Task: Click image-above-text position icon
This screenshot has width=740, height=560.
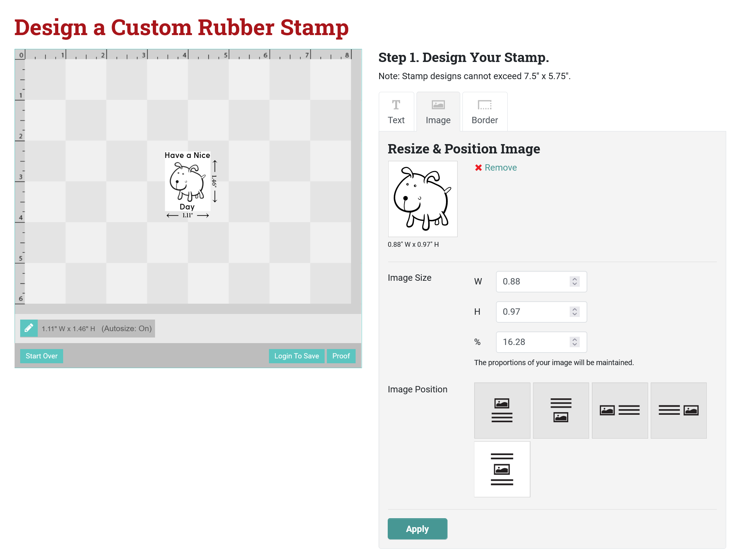Action: [502, 410]
